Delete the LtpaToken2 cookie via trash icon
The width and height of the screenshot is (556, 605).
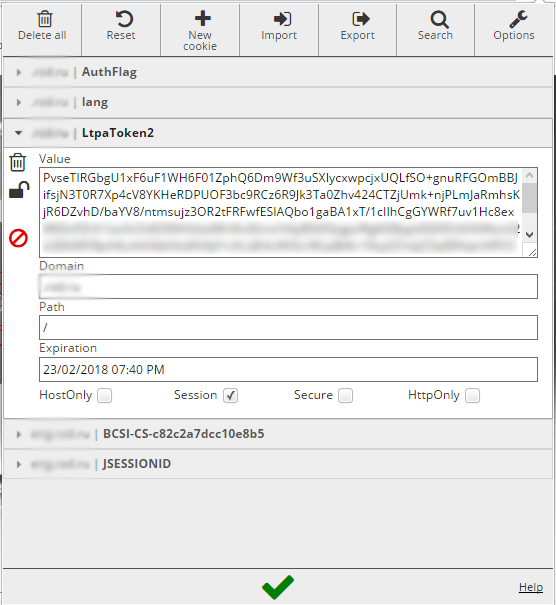[x=18, y=162]
